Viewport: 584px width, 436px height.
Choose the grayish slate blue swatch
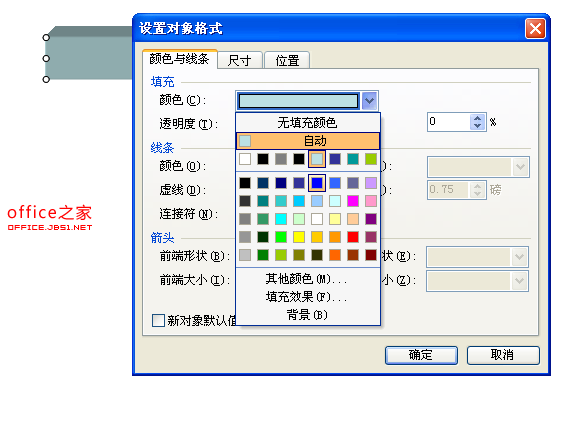pyautogui.click(x=353, y=183)
